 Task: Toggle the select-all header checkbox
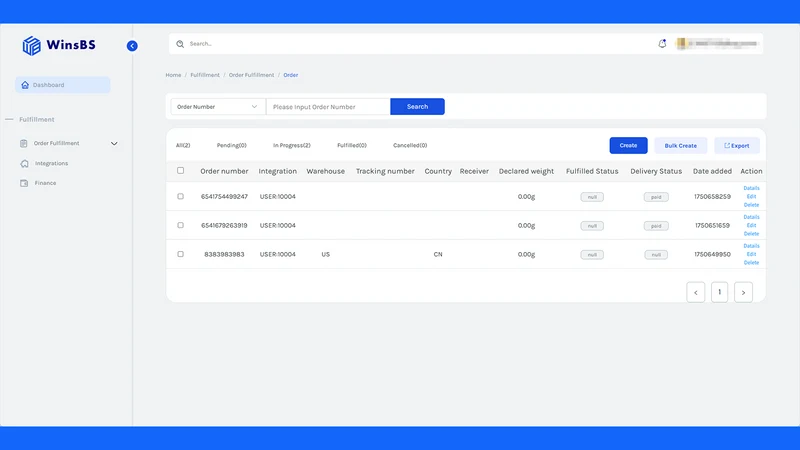coord(181,170)
